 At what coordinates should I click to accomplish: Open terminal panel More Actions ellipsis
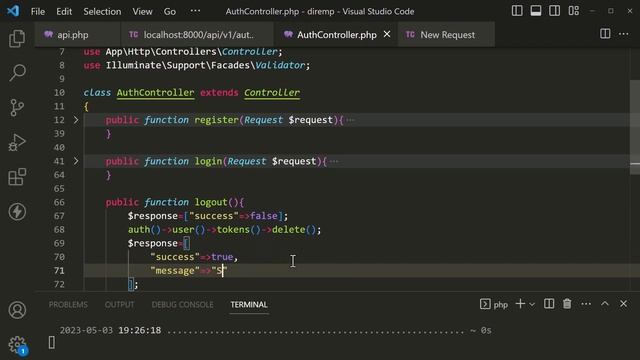click(586, 304)
